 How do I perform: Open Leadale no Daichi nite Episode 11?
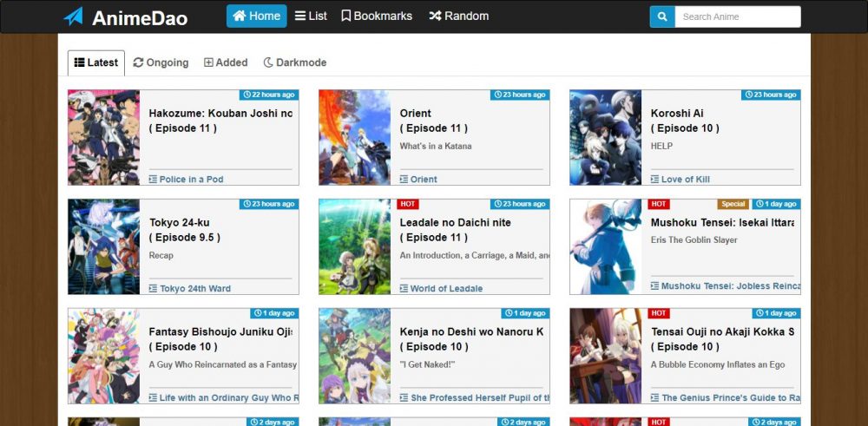pos(455,230)
